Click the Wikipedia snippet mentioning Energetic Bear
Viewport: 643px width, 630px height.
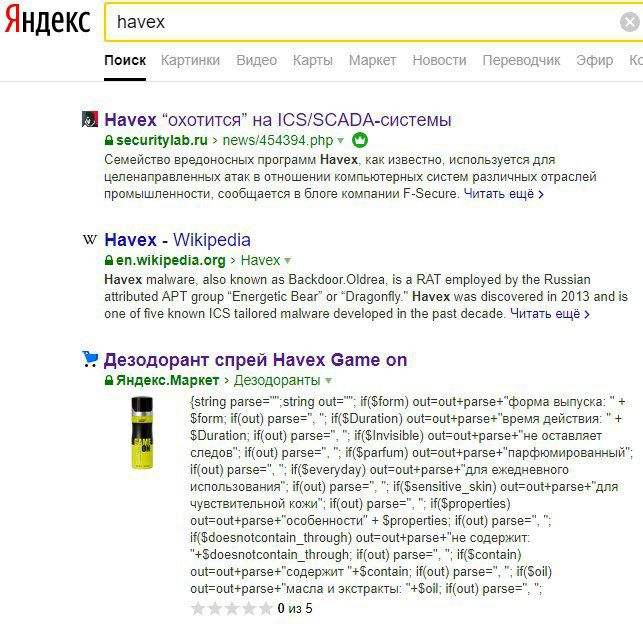tap(366, 297)
